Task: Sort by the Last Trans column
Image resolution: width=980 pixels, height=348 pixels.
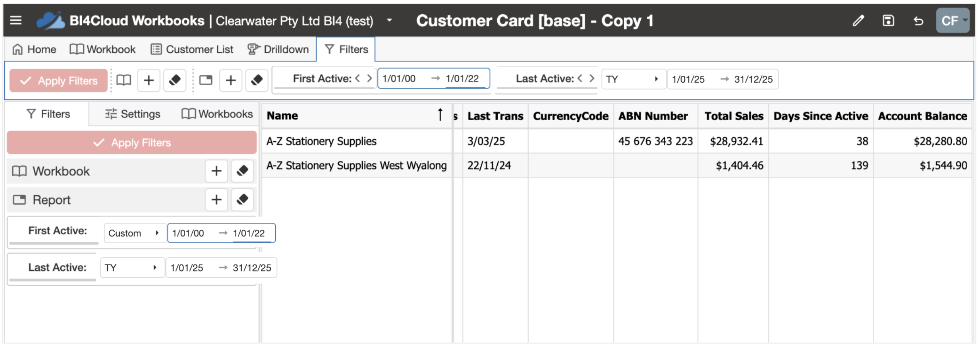Action: click(x=495, y=116)
